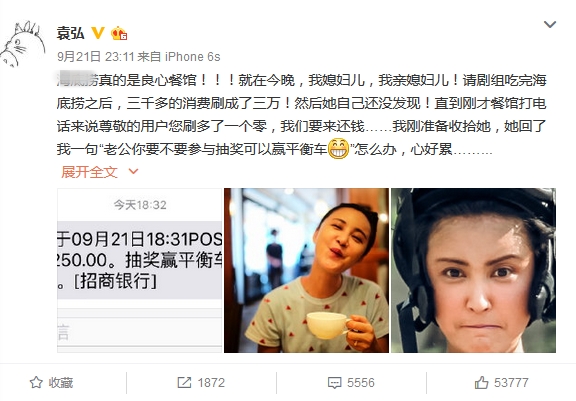Click the grinning emoji in post text

(338, 149)
